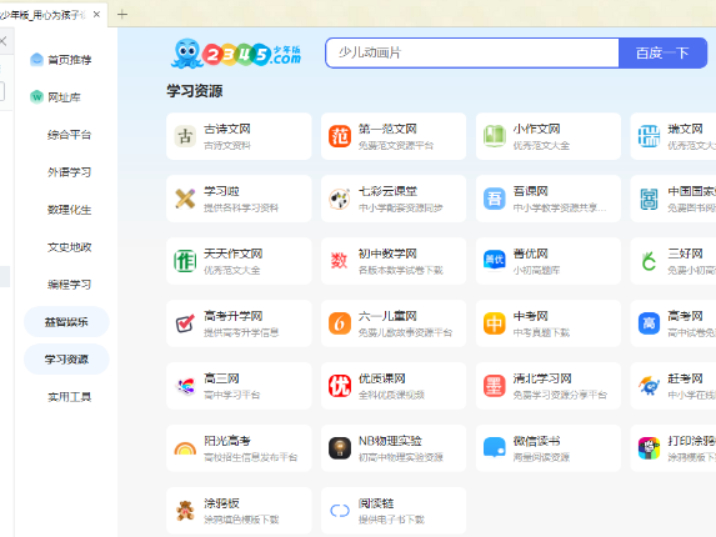This screenshot has width=716, height=537.
Task: Click 免费学习资源分享平台 description
Action: (x=560, y=395)
